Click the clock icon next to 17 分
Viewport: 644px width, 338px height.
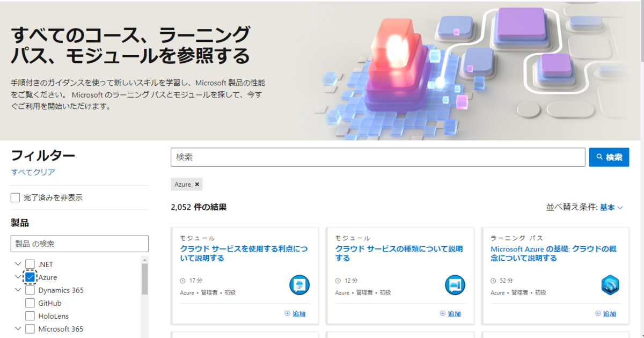182,281
